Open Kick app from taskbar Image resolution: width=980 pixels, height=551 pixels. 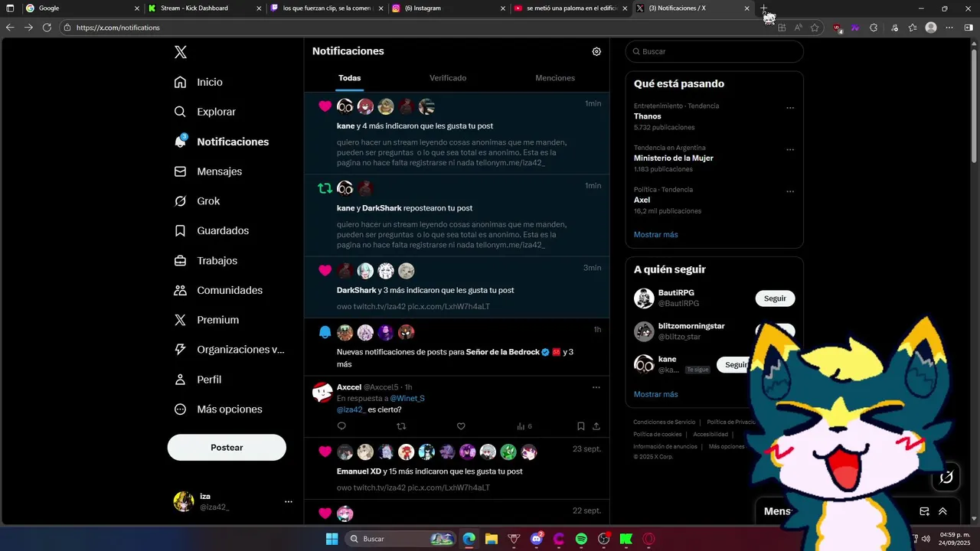coord(626,539)
